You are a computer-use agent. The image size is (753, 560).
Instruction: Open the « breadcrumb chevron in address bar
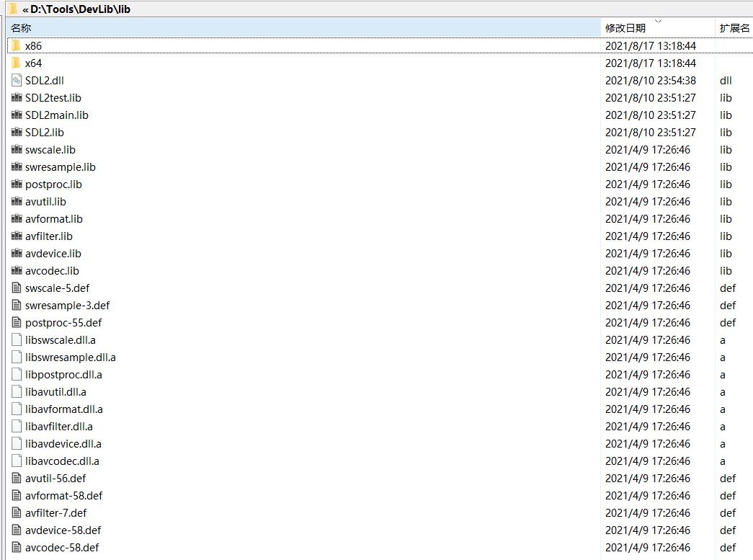(24, 9)
